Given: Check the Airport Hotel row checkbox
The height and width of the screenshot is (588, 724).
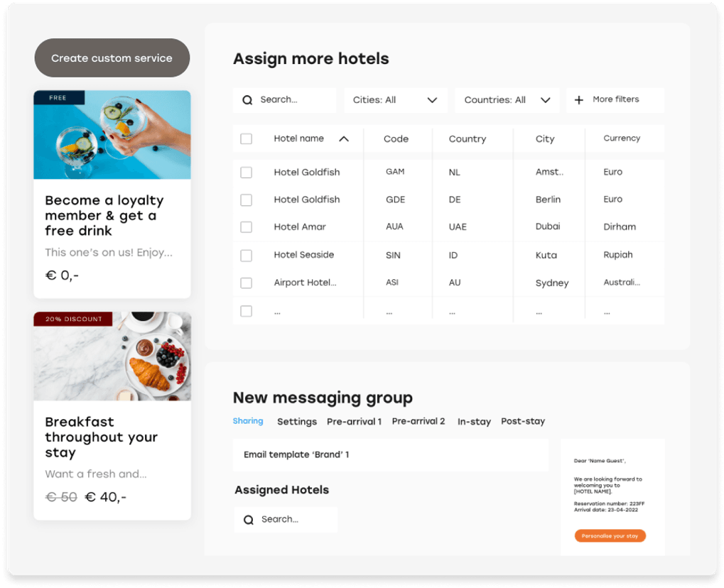Looking at the screenshot, I should (246, 283).
